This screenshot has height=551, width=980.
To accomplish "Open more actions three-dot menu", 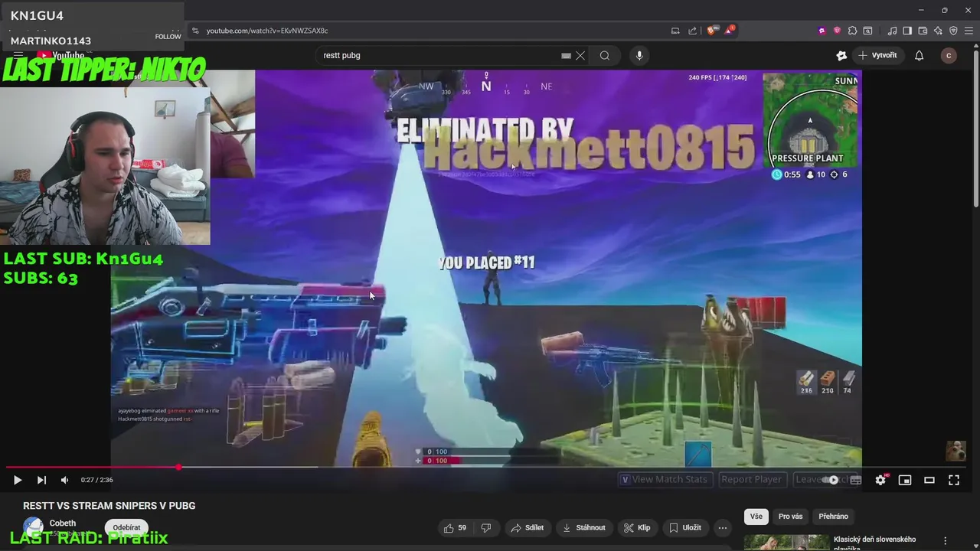I will tap(722, 527).
